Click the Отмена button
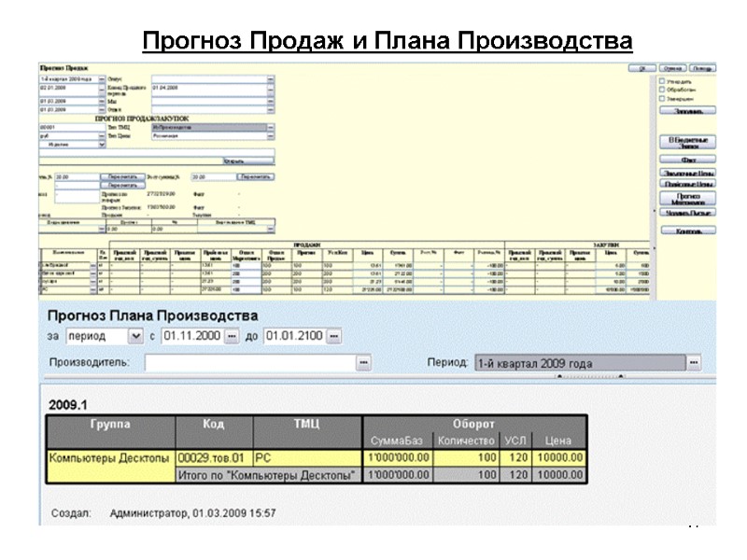This screenshot has width=747, height=560. 672,68
